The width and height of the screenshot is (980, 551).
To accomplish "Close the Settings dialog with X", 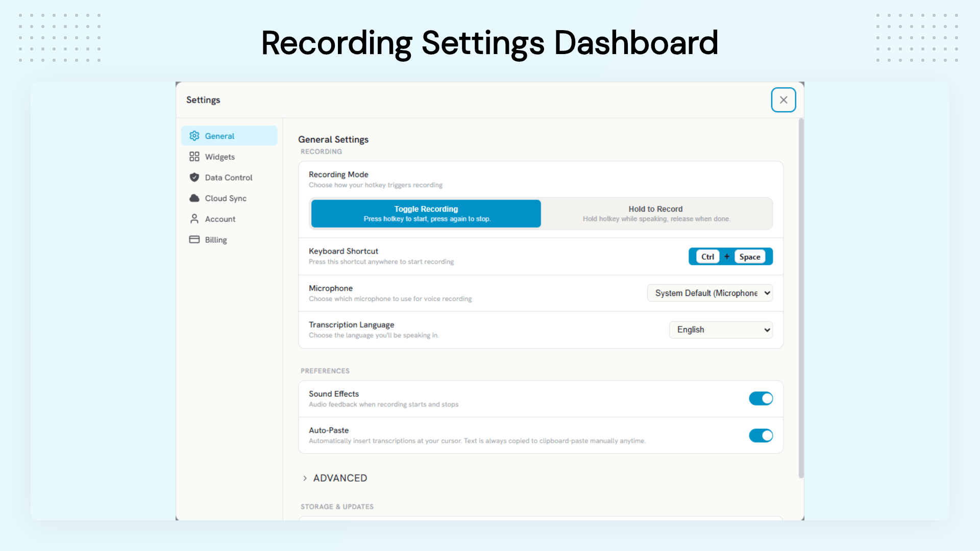I will coord(783,100).
